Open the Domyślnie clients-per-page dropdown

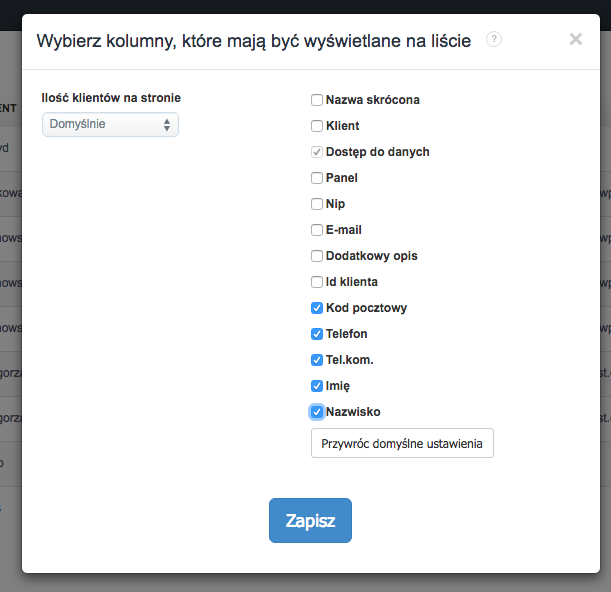pyautogui.click(x=110, y=124)
